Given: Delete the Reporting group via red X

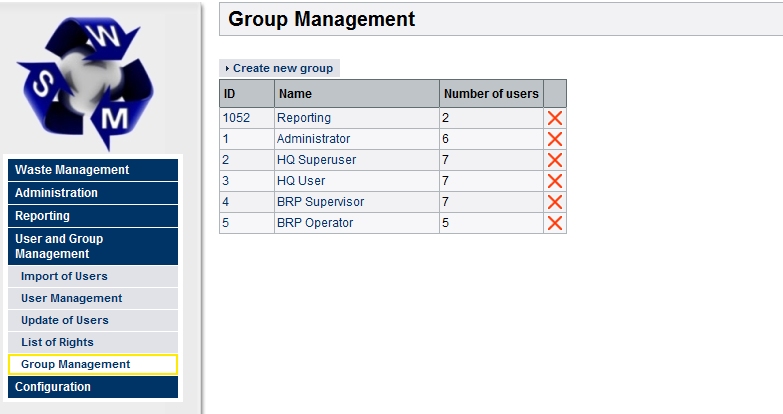Looking at the screenshot, I should tap(555, 118).
